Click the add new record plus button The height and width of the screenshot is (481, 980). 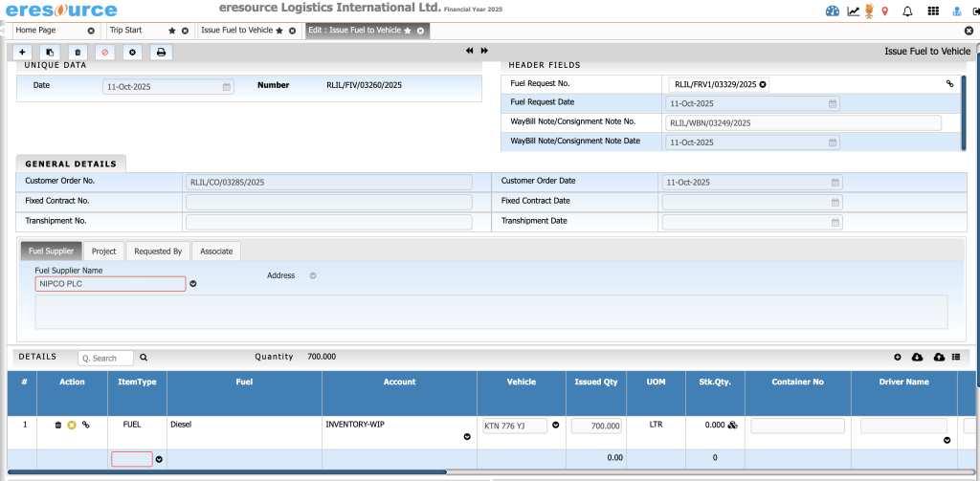[x=22, y=52]
